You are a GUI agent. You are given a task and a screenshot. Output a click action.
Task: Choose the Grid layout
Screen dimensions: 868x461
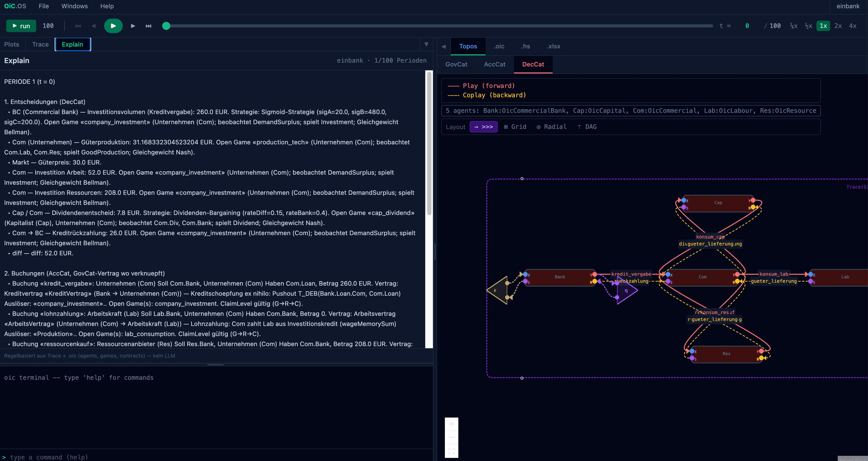(515, 127)
